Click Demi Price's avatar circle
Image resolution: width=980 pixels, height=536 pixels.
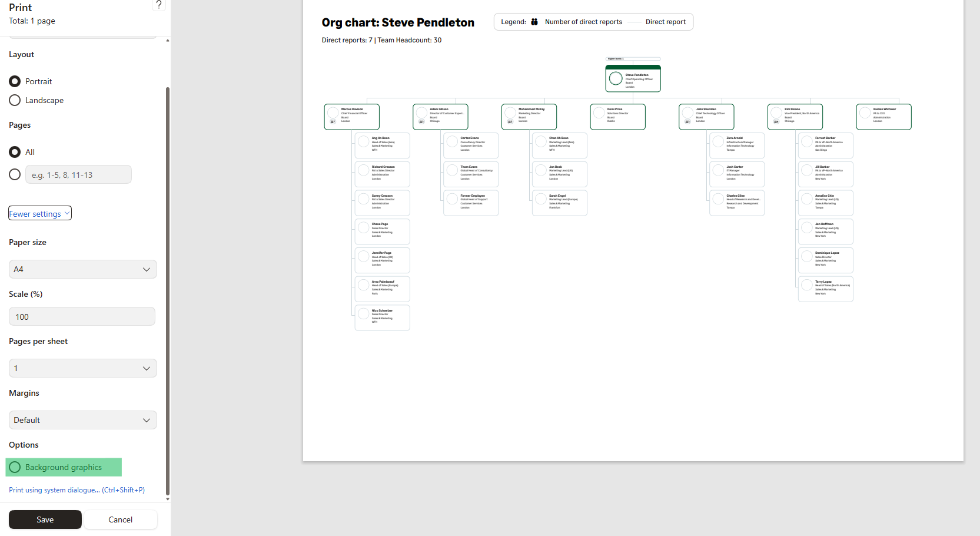coord(599,113)
